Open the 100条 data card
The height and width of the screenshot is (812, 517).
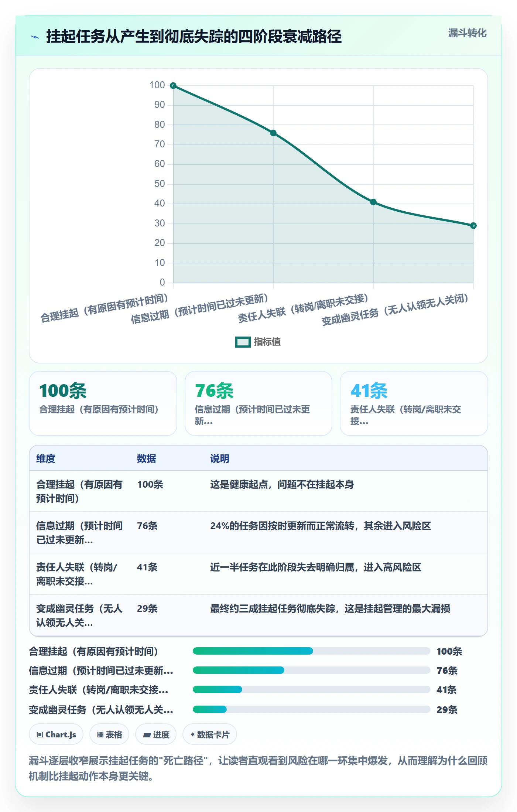click(x=103, y=403)
